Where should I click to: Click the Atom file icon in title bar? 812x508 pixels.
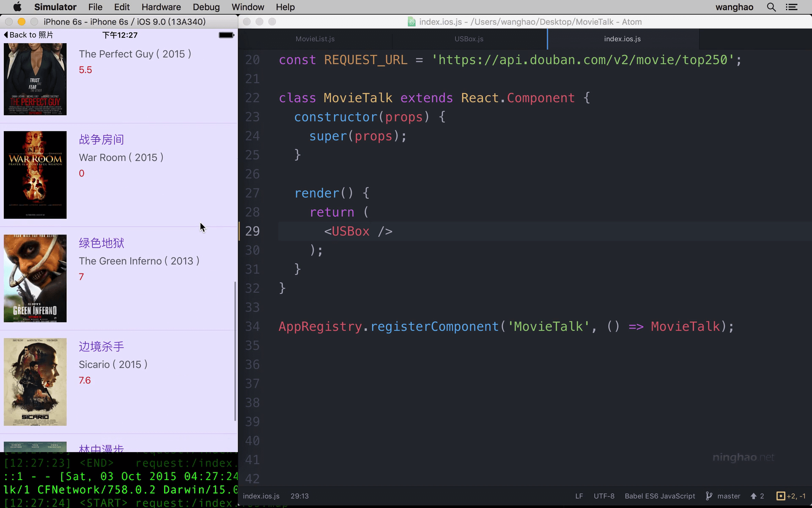tap(411, 22)
